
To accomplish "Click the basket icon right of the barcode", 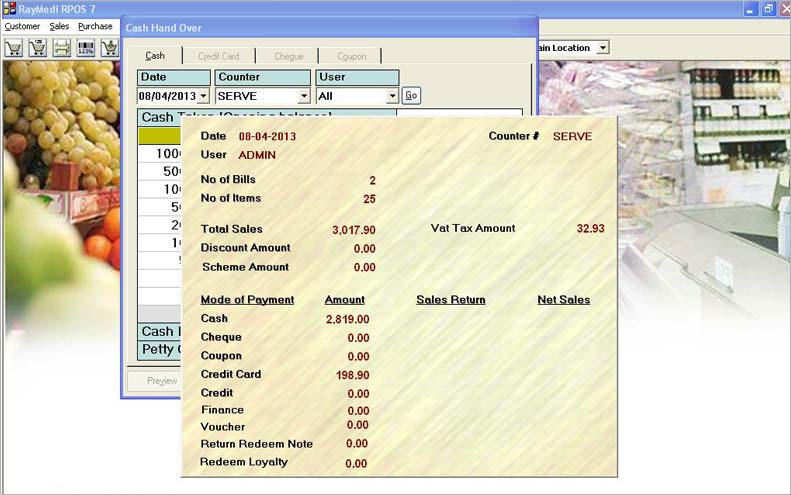I will [109, 47].
